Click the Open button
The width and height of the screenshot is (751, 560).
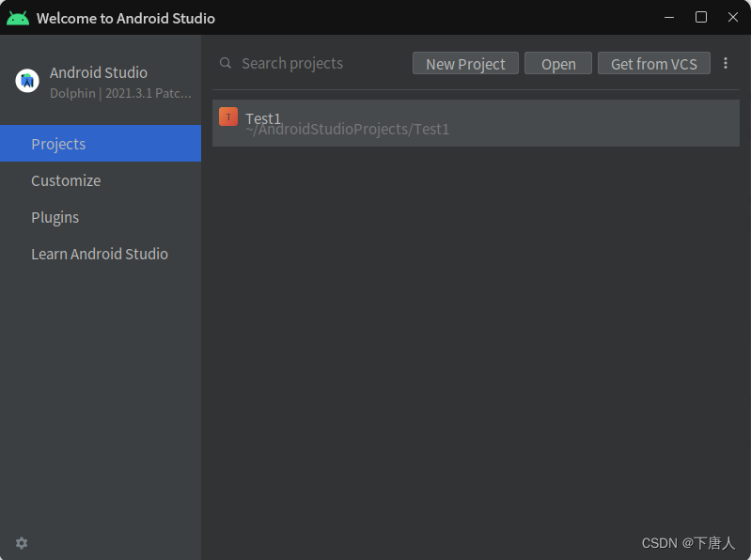click(x=558, y=63)
